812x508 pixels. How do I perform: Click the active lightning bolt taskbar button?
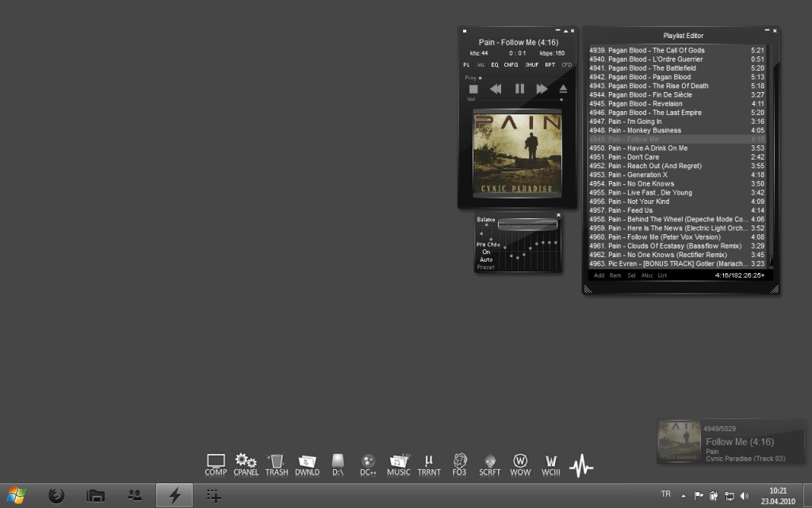pos(174,495)
